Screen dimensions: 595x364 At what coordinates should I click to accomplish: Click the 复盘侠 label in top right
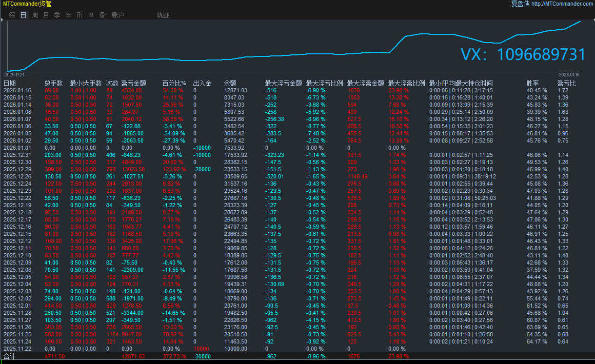point(520,4)
